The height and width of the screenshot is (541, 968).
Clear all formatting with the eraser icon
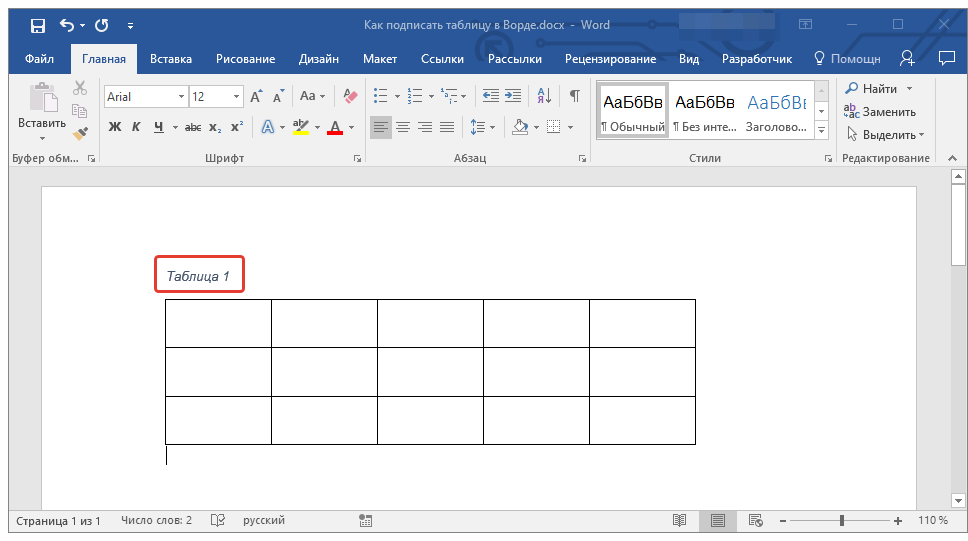350,96
